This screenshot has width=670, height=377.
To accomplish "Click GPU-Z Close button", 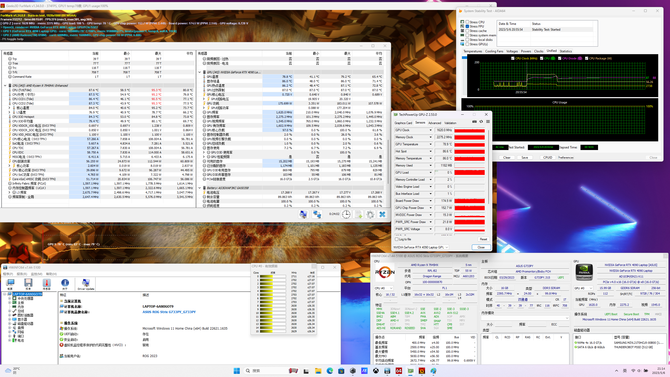I will point(481,247).
